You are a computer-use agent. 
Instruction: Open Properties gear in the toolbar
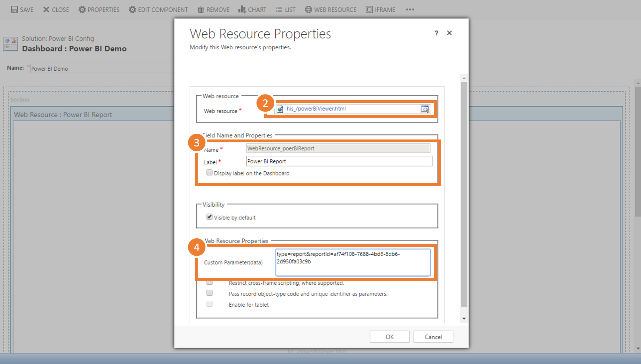pyautogui.click(x=99, y=10)
